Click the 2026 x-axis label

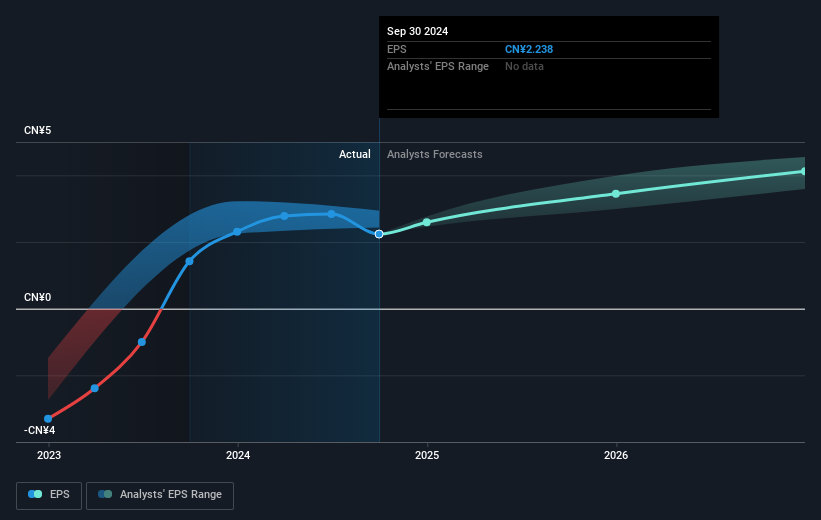coord(616,456)
